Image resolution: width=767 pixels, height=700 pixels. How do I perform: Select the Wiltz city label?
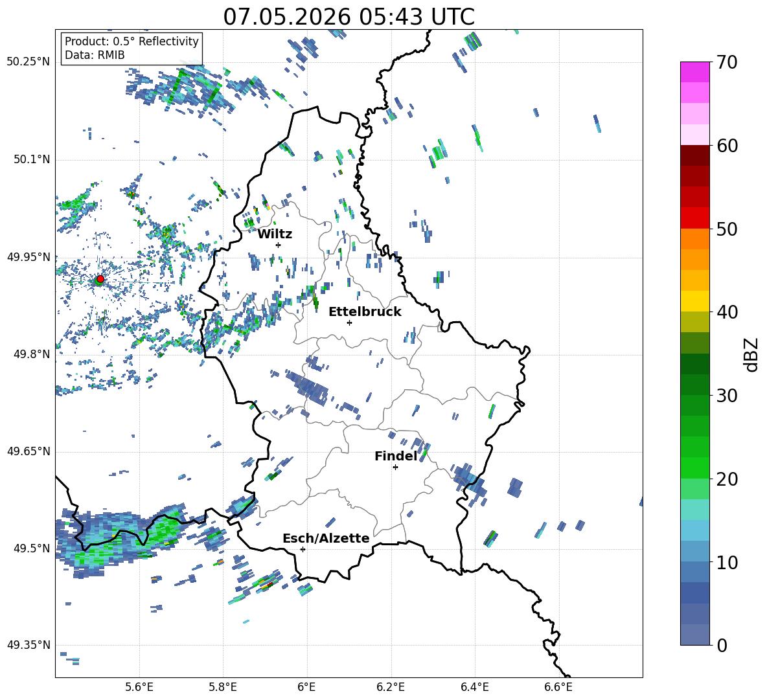pos(275,234)
